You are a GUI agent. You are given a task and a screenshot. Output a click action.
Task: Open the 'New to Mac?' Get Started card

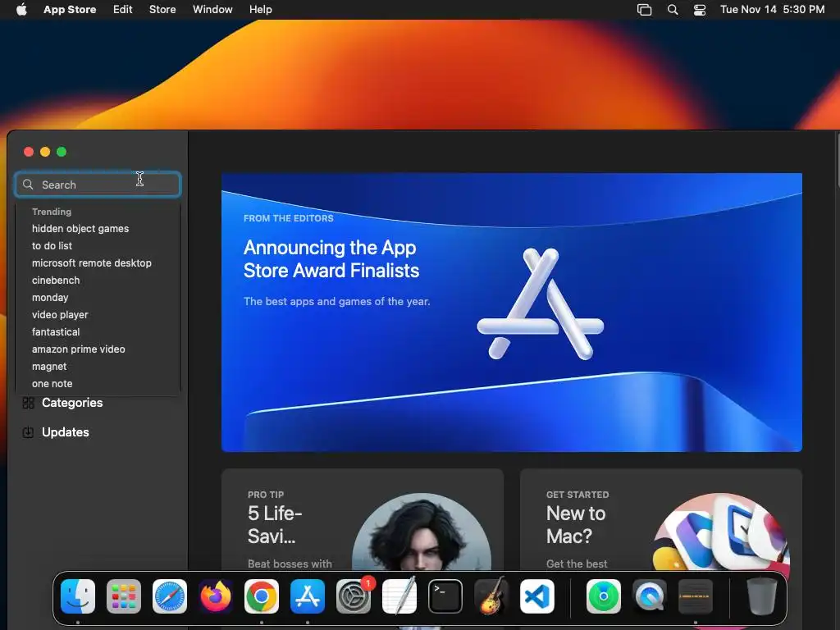point(661,519)
